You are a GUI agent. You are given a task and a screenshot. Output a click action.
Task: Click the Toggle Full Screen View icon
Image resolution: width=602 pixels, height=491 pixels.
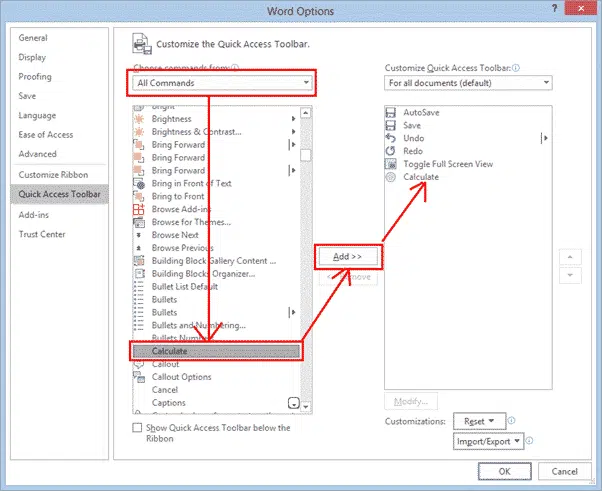point(390,164)
